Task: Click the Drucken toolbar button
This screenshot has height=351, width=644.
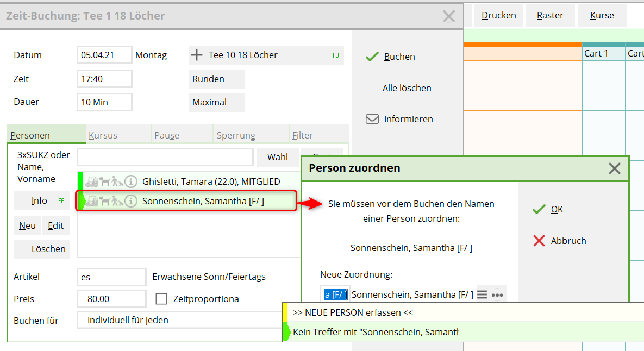Action: [x=498, y=16]
